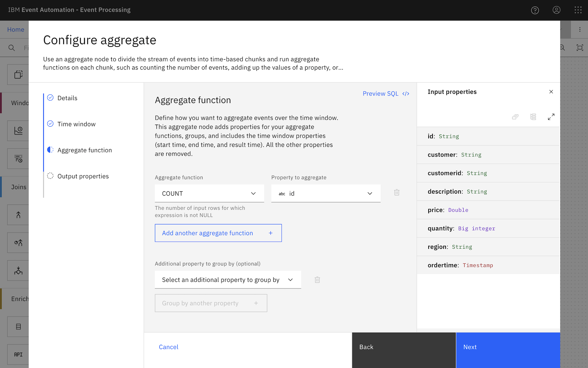
Task: Open the user profile icon
Action: pyautogui.click(x=556, y=10)
